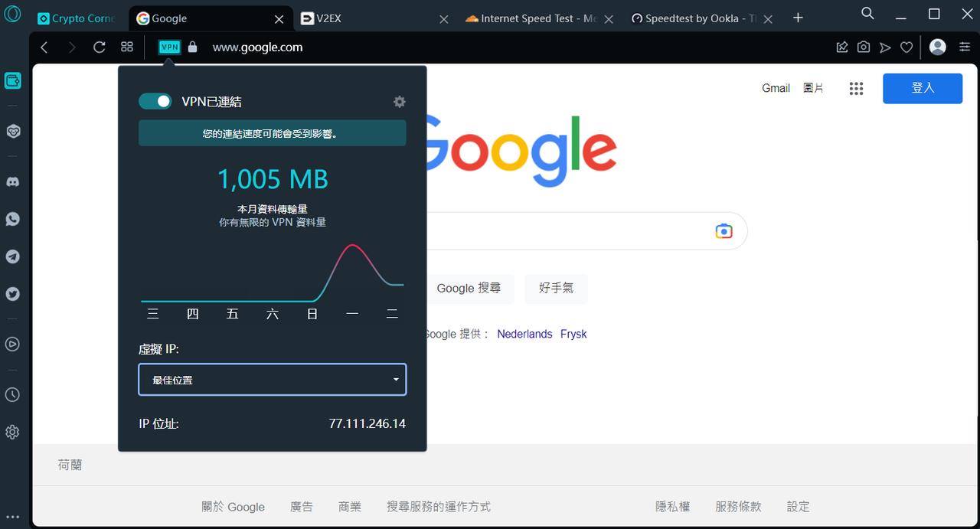
Task: Click the Google 搜尋 button
Action: (469, 289)
